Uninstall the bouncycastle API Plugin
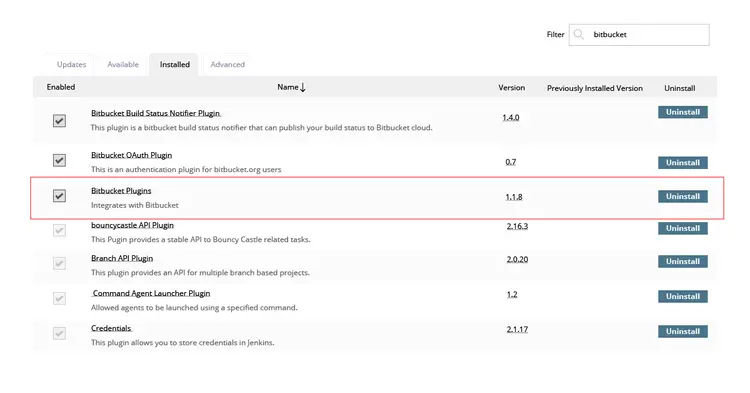Viewport: 750px width, 393px height. pos(683,229)
